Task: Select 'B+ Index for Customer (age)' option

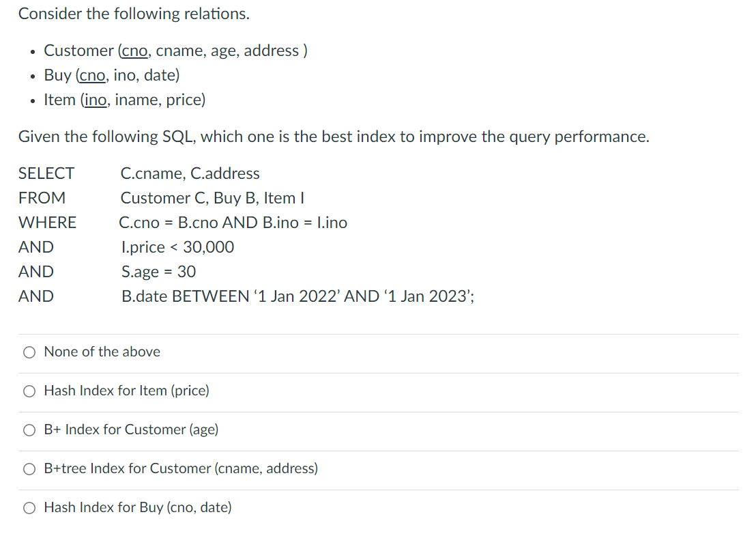Action: (29, 429)
